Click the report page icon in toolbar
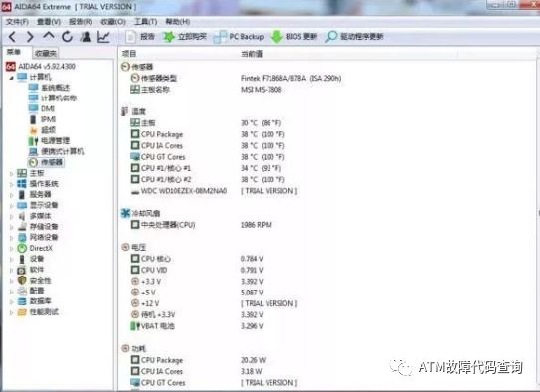 tap(131, 37)
